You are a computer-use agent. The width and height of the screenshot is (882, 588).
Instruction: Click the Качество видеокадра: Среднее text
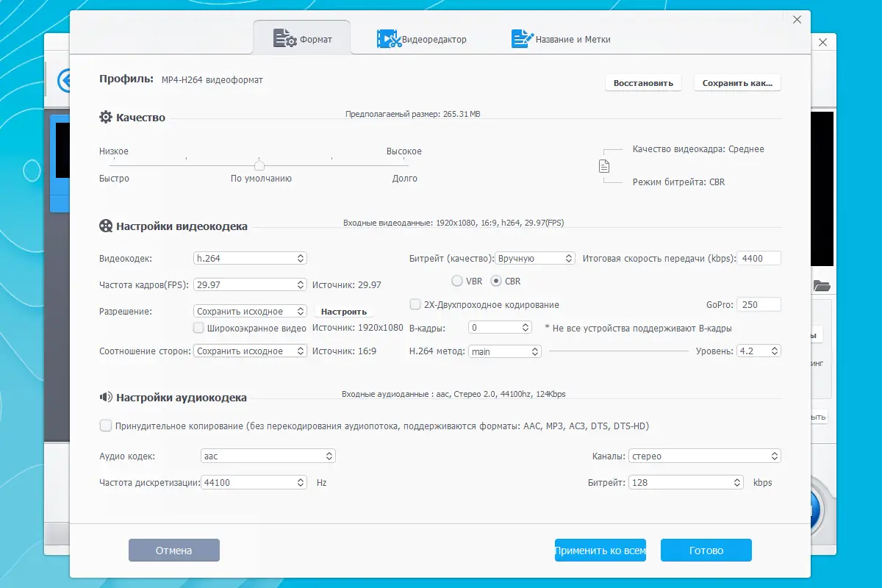pyautogui.click(x=698, y=149)
